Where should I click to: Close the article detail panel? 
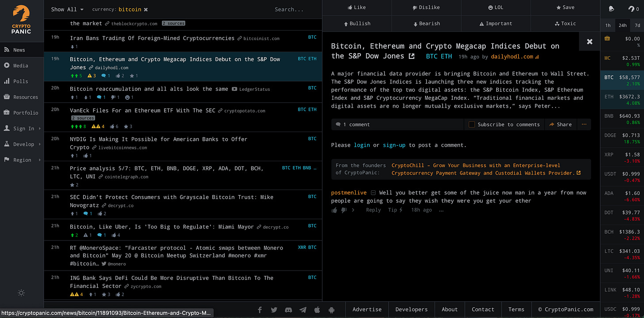pos(589,42)
